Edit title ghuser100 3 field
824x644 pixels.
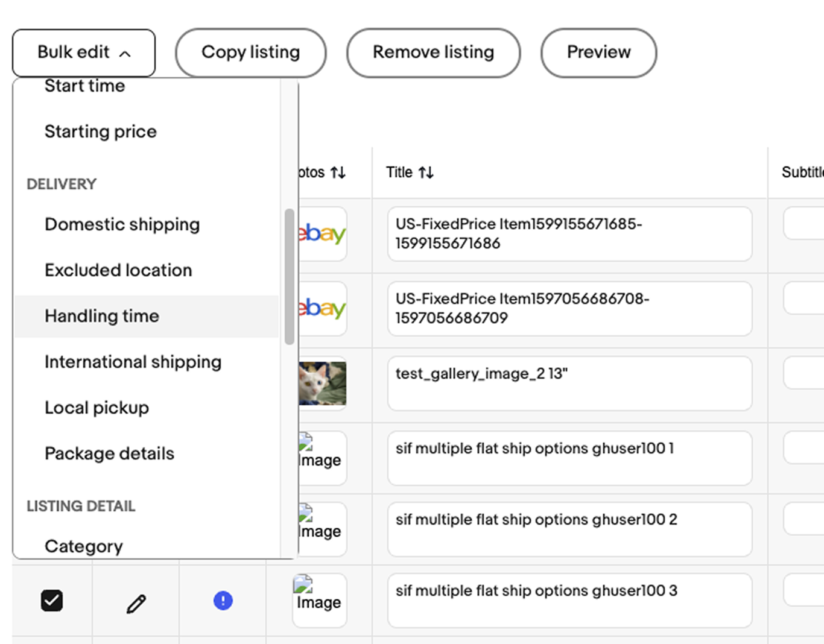(569, 601)
